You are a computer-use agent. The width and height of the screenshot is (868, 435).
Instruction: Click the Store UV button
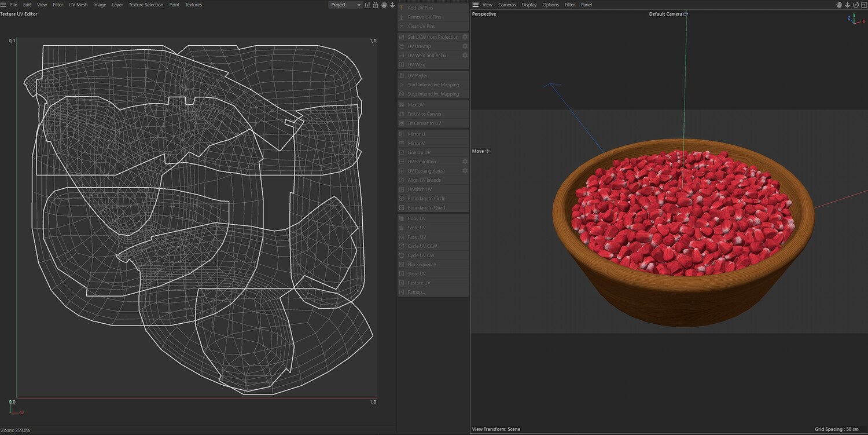click(433, 273)
